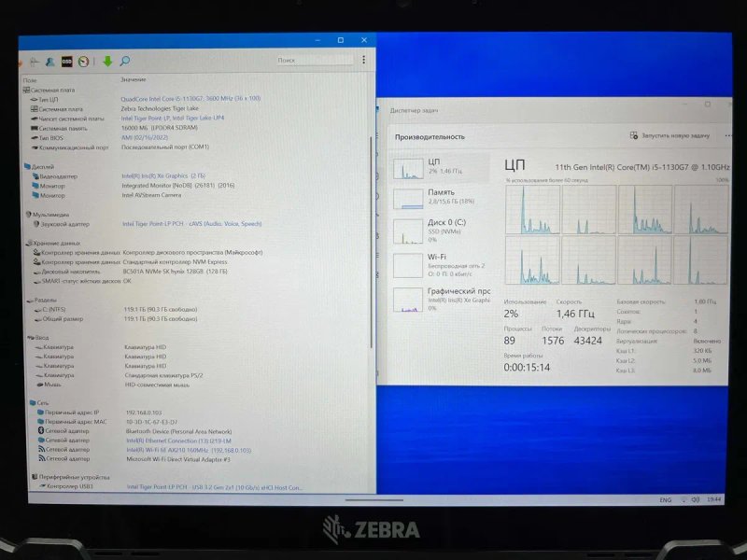747x560 pixels.
Task: Select the Ввод group header
Action: 38,338
